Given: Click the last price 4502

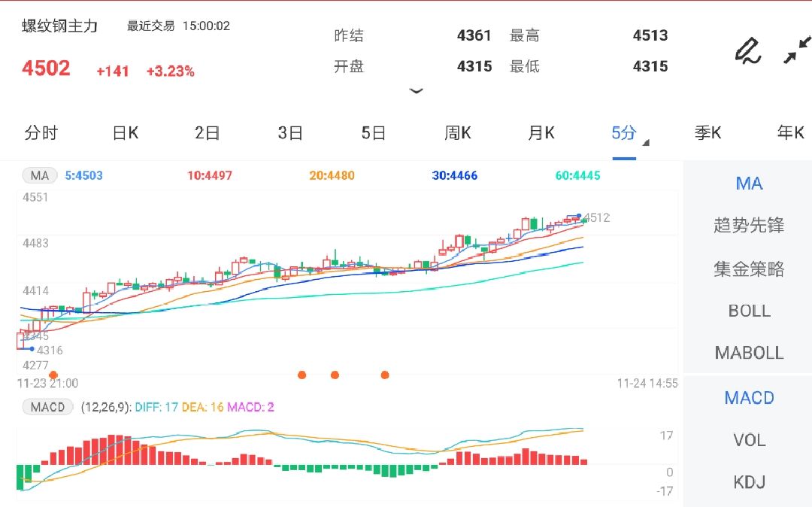Looking at the screenshot, I should click(46, 68).
